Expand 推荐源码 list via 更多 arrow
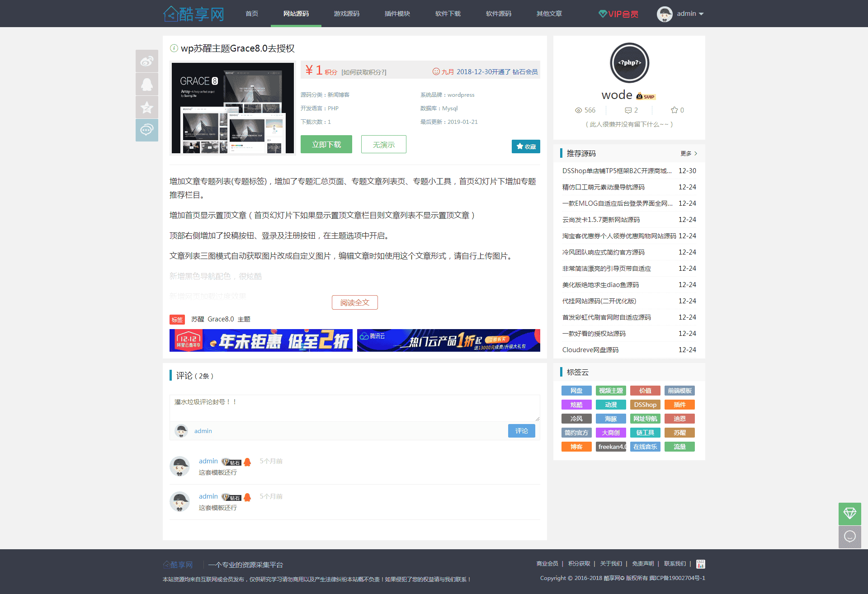The height and width of the screenshot is (594, 868). tap(689, 153)
